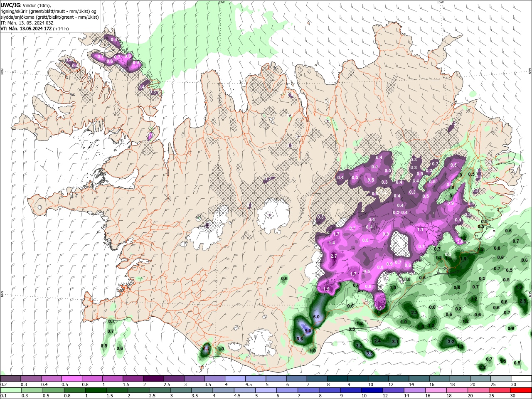
Task: Click the darkest green 1 swatch in the rain legend
Action: pyautogui.click(x=96, y=390)
